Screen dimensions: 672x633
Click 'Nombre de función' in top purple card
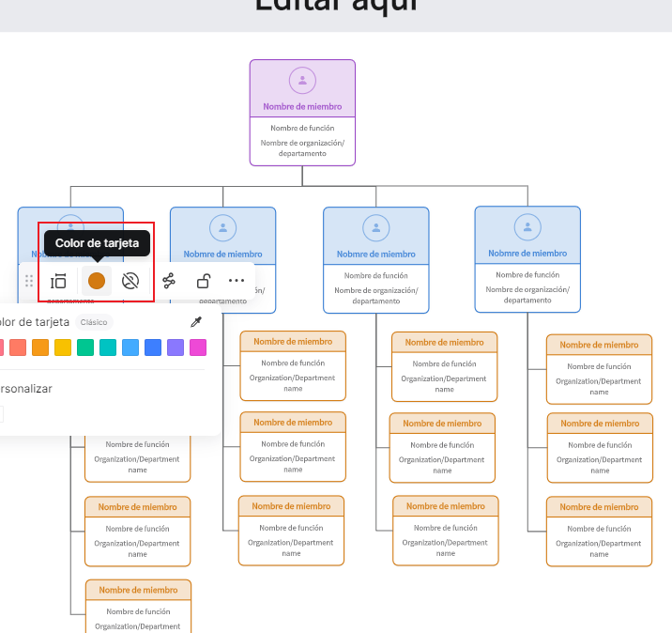click(x=302, y=128)
